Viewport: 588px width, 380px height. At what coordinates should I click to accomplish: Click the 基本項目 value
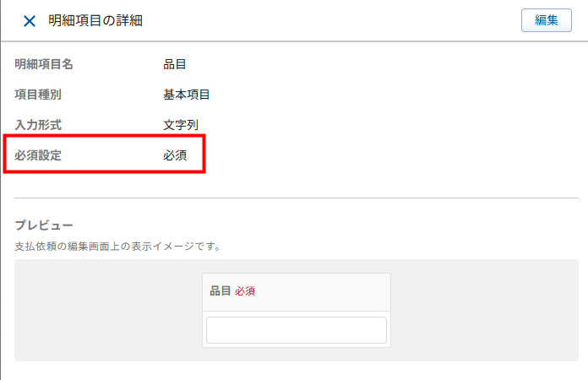[186, 95]
